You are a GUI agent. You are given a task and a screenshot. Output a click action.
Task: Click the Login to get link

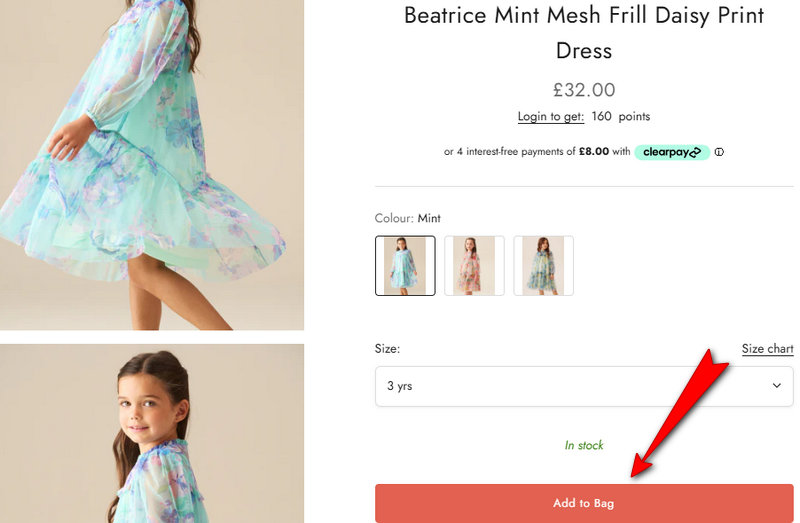(550, 117)
